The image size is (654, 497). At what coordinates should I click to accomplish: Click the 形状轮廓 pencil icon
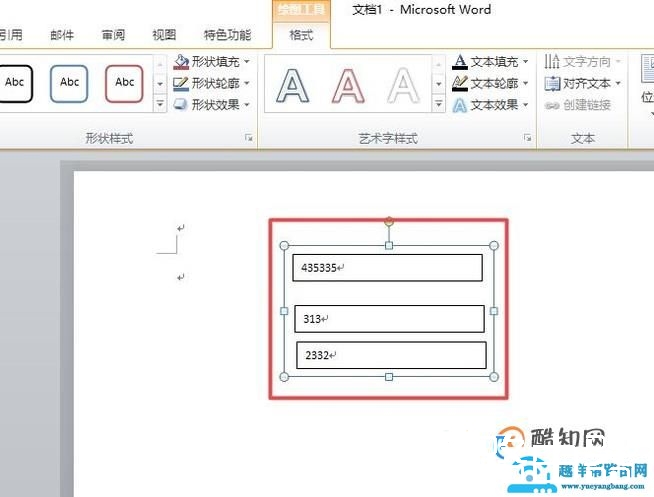[181, 84]
